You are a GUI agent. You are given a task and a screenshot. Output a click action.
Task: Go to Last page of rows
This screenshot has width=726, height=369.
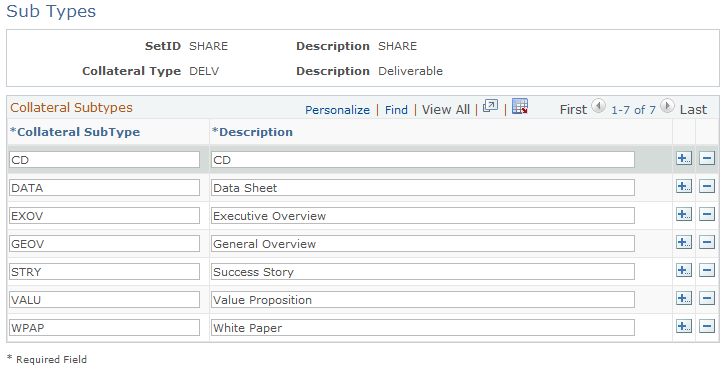click(693, 110)
